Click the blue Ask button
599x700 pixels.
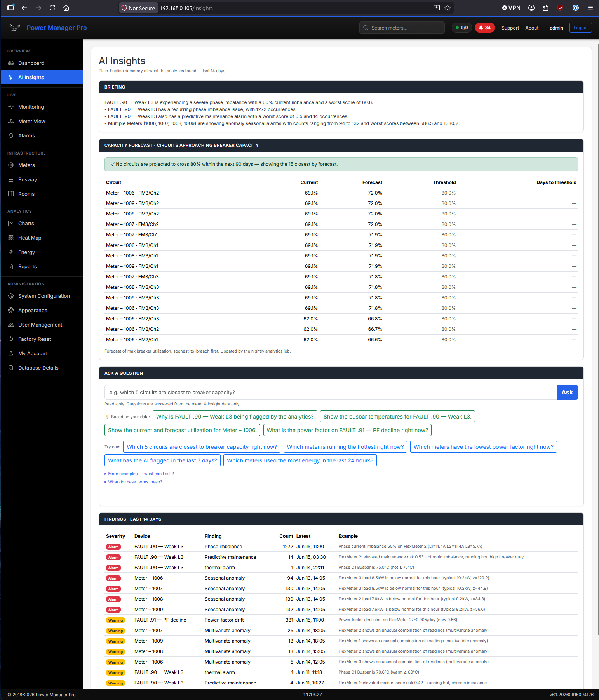tap(567, 392)
